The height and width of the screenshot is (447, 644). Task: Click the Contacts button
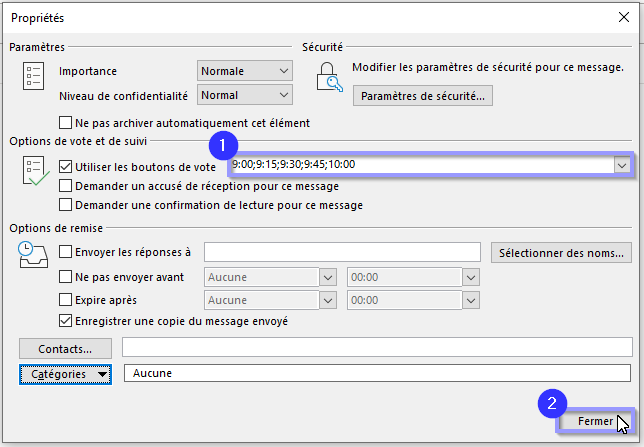(65, 349)
